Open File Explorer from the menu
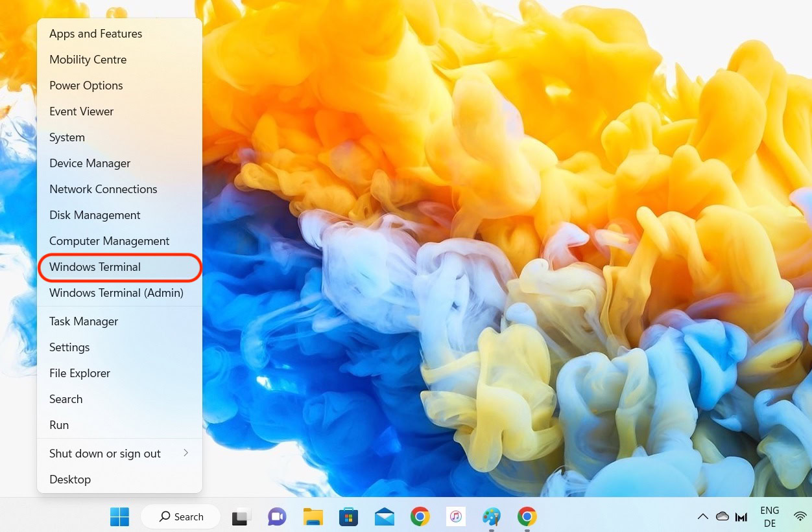Viewport: 812px width, 532px height. pyautogui.click(x=120, y=373)
